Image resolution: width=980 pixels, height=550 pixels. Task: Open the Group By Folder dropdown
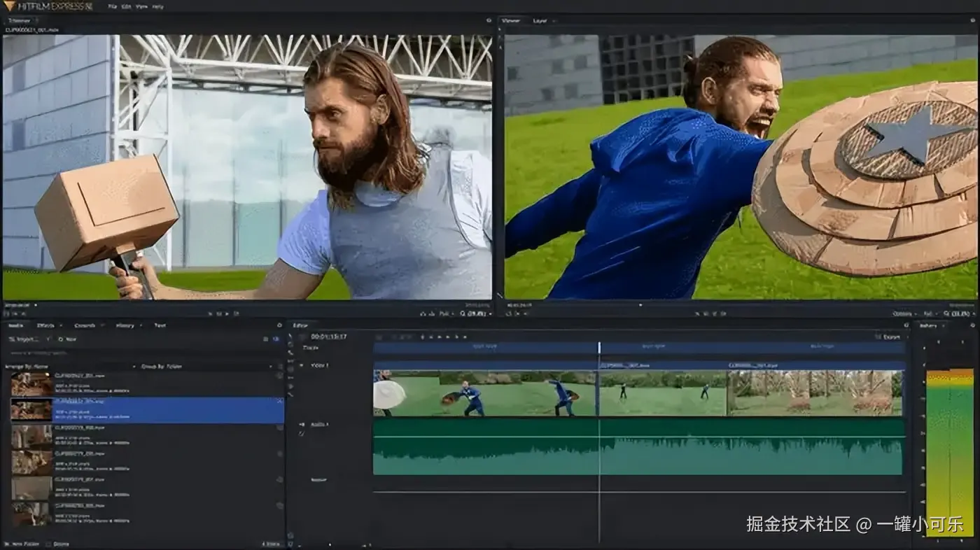[206, 366]
